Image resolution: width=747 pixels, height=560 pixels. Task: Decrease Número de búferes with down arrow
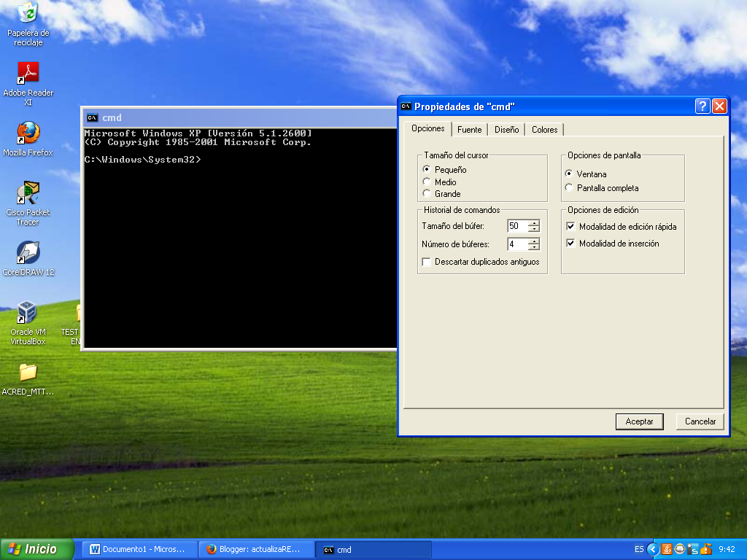534,247
